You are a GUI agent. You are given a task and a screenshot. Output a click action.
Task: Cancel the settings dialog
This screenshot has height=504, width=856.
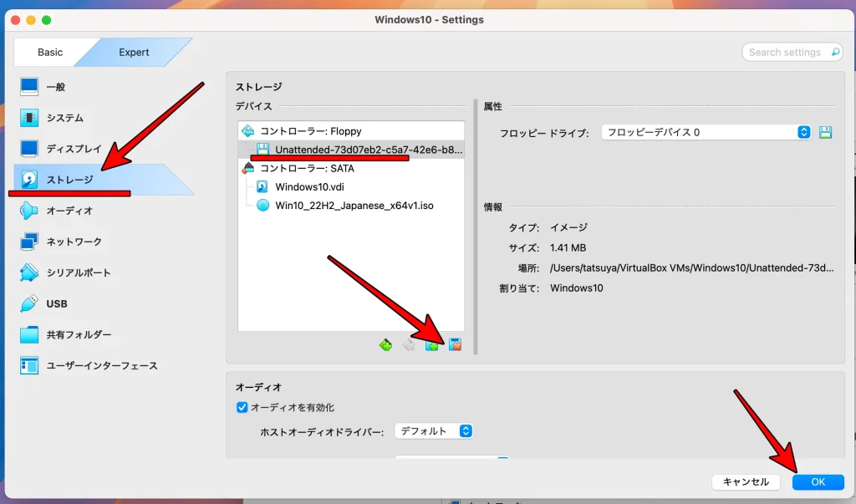(746, 481)
